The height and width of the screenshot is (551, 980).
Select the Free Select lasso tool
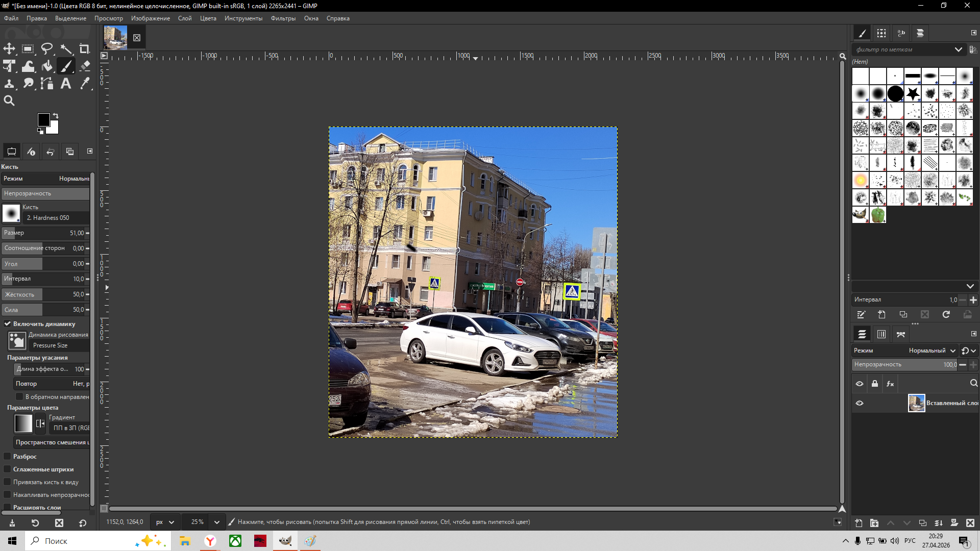[47, 49]
